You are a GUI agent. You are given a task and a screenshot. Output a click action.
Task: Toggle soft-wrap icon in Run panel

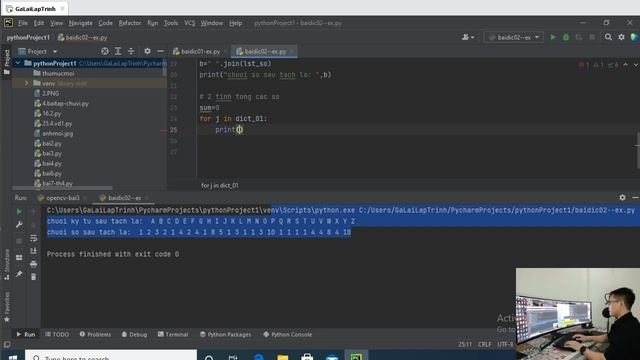coord(33,238)
